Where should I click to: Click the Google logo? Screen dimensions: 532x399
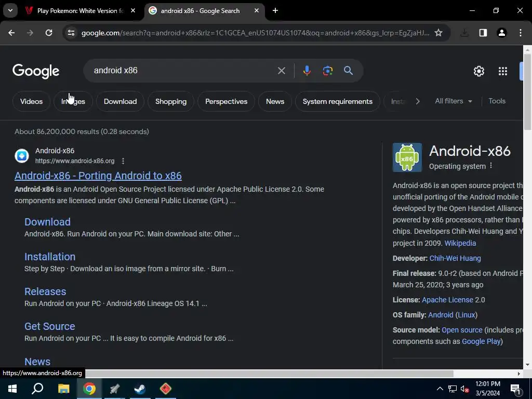(x=36, y=71)
